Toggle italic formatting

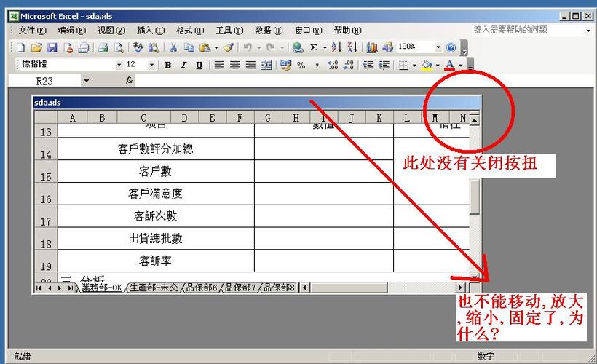(183, 65)
